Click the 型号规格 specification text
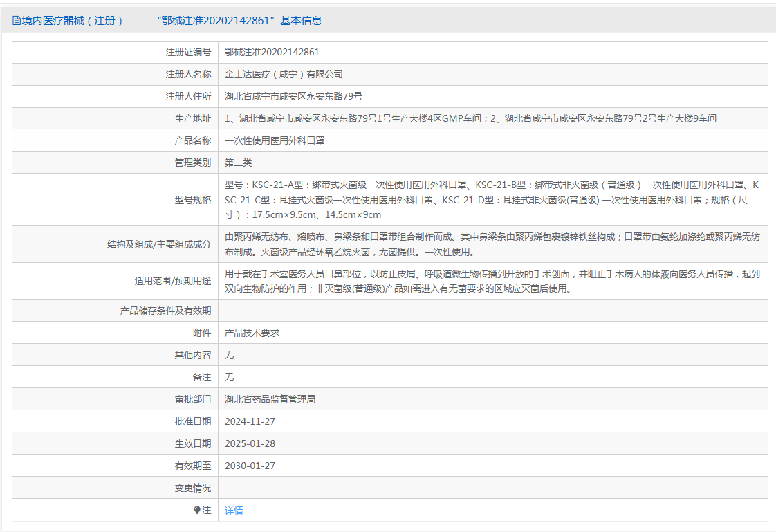This screenshot has height=532, width=776. coord(491,199)
